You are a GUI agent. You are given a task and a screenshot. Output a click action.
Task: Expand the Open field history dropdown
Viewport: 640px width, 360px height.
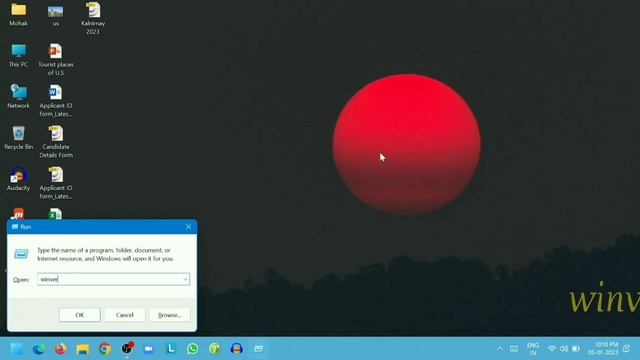click(x=185, y=279)
